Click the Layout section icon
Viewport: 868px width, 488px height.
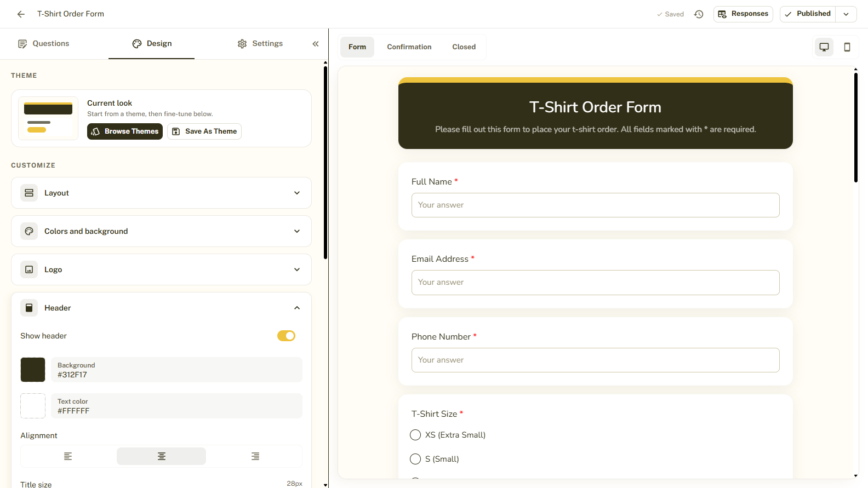tap(29, 193)
